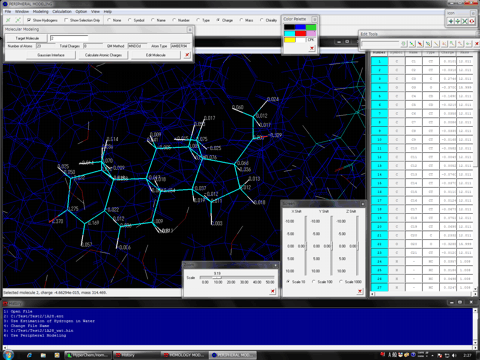Viewport: 480px width, 360px height.
Task: Close Edit Tools panel with red X
Action: [x=476, y=44]
